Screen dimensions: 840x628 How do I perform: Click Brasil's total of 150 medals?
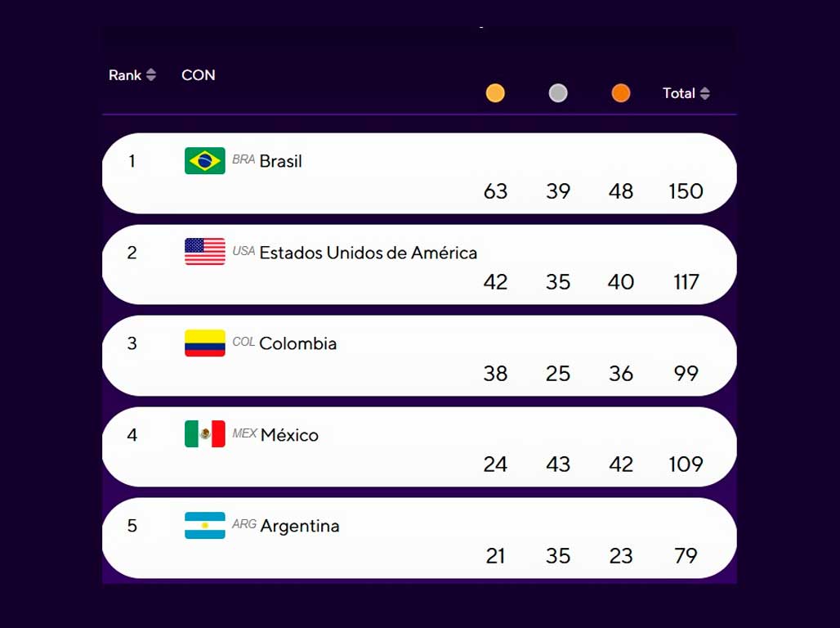click(686, 191)
